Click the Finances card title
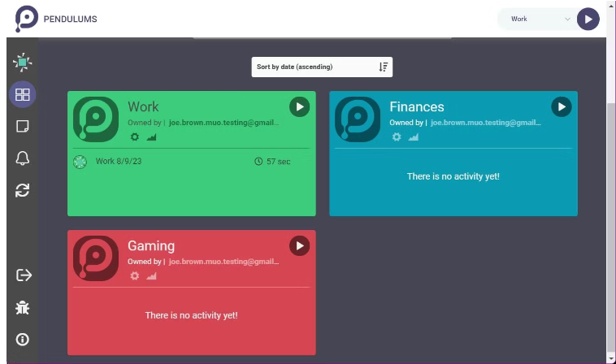 coord(417,106)
